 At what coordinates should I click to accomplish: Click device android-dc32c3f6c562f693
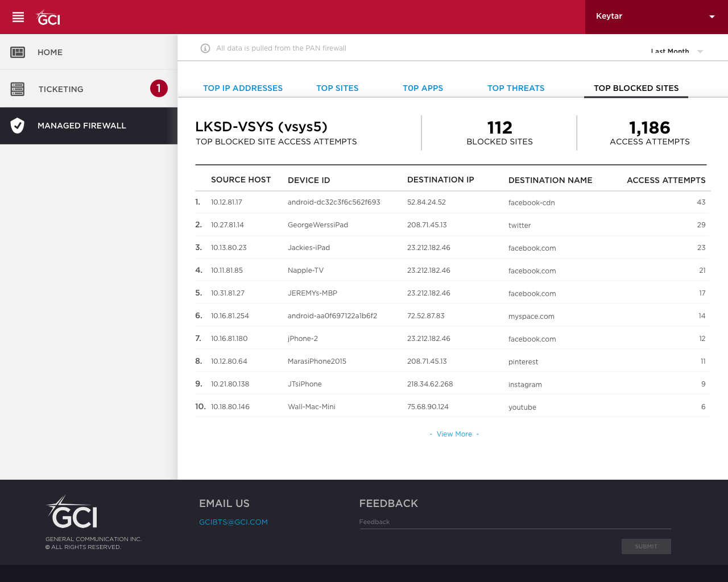(x=334, y=202)
